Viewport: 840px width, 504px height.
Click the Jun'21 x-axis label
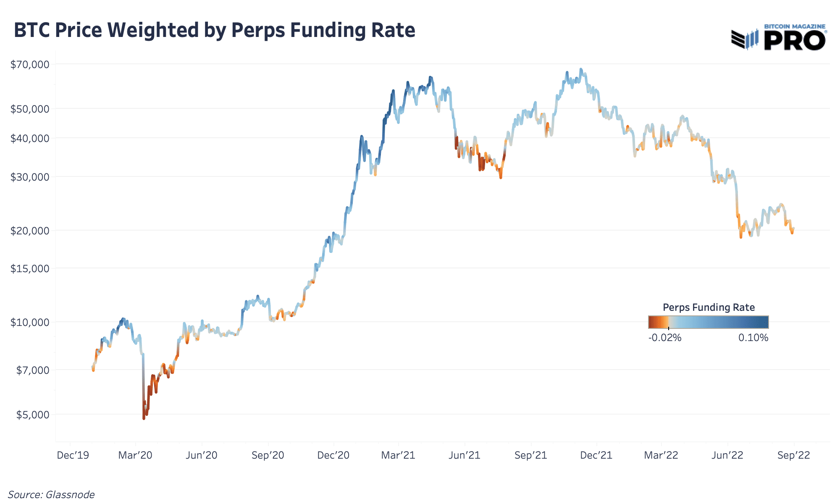click(x=465, y=455)
